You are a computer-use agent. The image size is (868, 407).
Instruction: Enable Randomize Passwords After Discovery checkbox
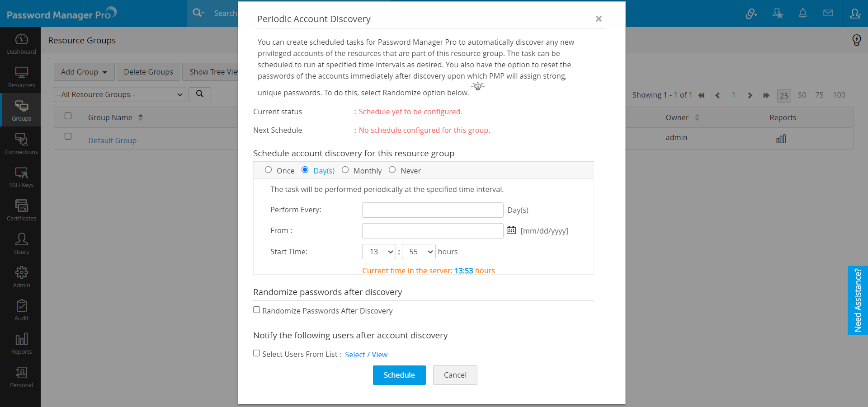pos(257,310)
